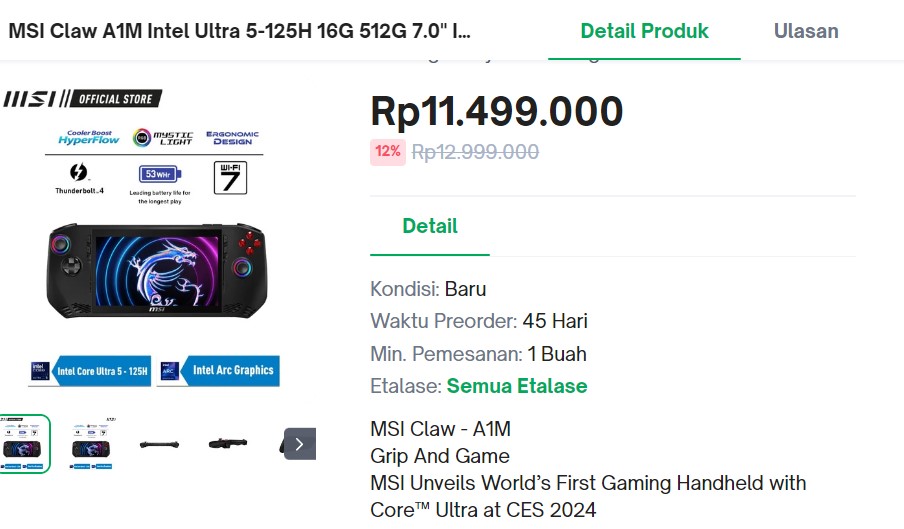Select the Detail sub-tab
904x529 pixels.
(430, 226)
